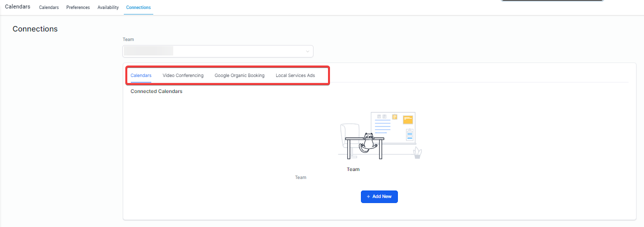This screenshot has height=227, width=644.
Task: Open the Video Conferencing tab
Action: [x=183, y=75]
